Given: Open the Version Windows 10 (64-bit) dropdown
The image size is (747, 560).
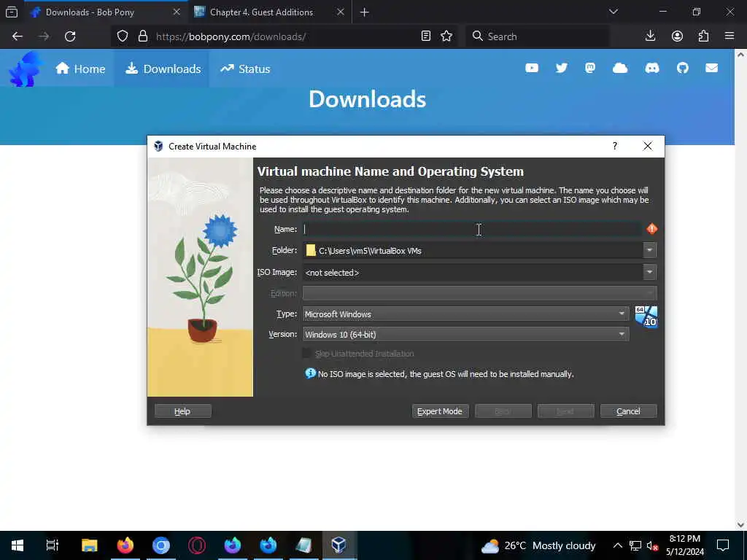Looking at the screenshot, I should pos(465,334).
